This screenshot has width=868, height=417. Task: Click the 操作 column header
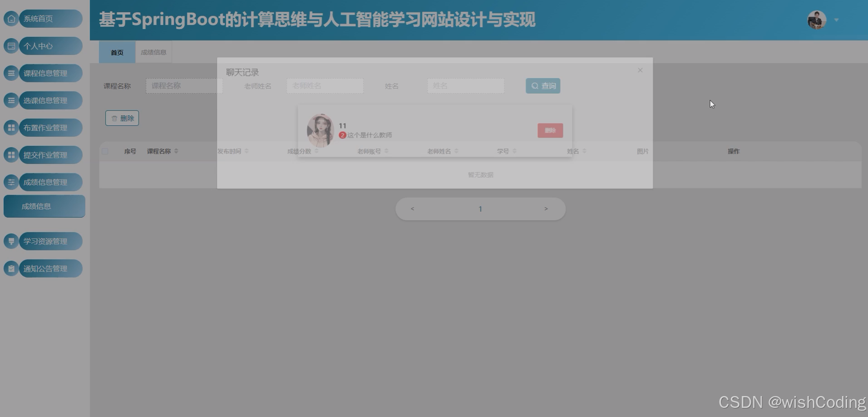pyautogui.click(x=734, y=151)
